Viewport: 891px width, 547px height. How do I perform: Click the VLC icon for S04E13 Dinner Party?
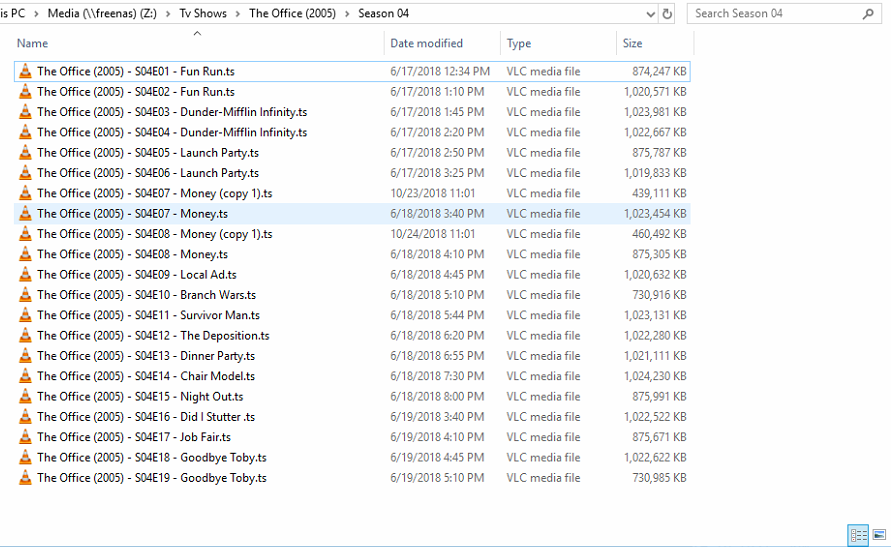point(25,356)
